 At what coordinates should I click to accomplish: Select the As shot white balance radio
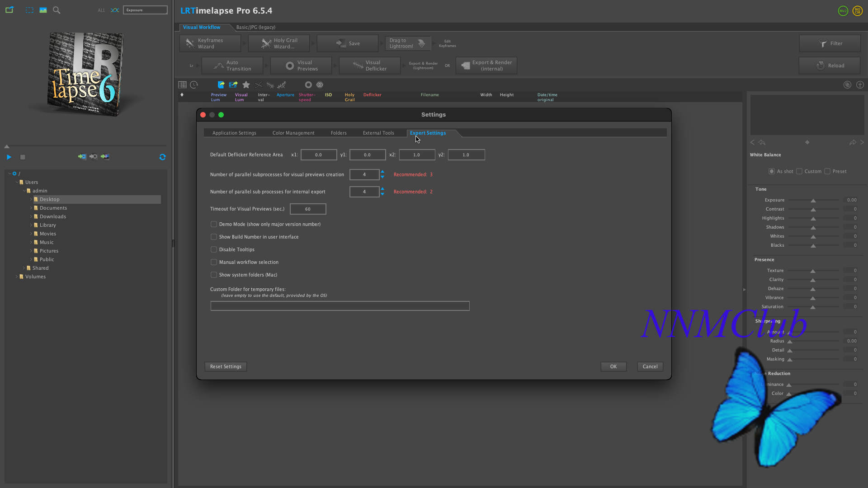point(772,171)
